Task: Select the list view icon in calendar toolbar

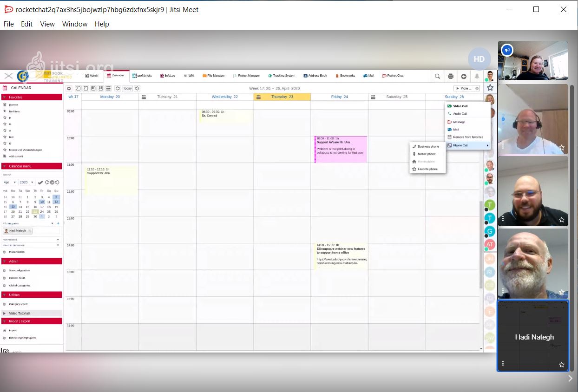Action: (x=108, y=88)
